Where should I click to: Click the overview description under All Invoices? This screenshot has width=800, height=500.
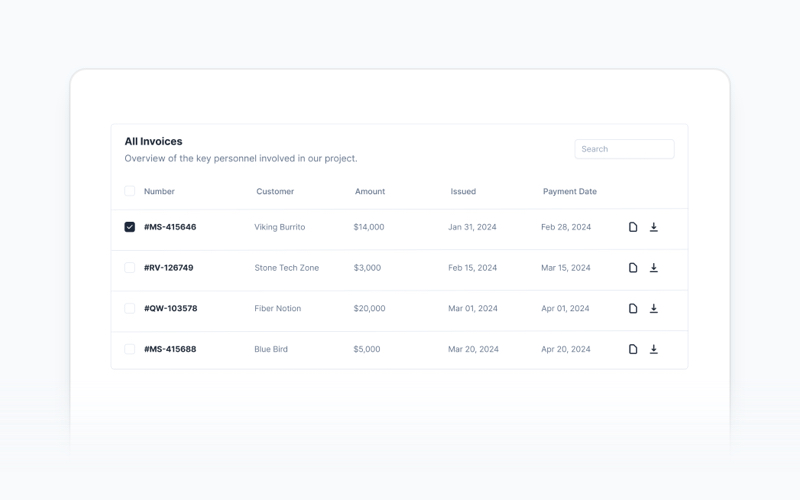tap(241, 158)
